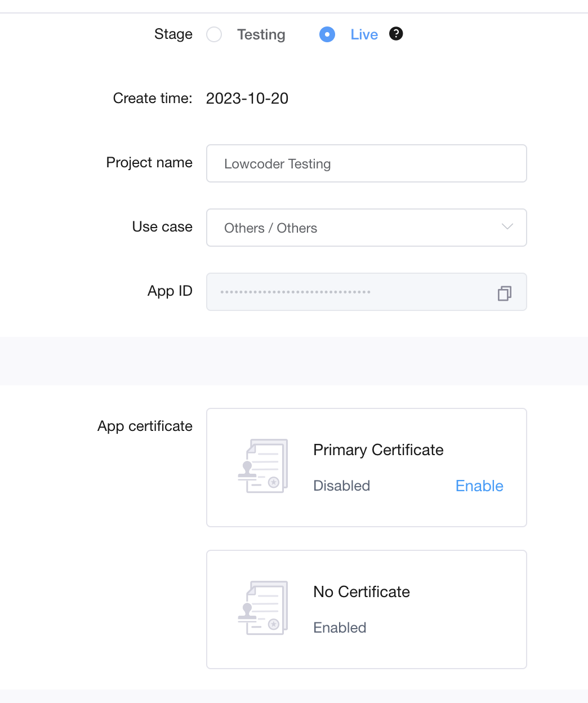The width and height of the screenshot is (588, 703).
Task: Click the 'No Certificate' title text
Action: coord(362,591)
